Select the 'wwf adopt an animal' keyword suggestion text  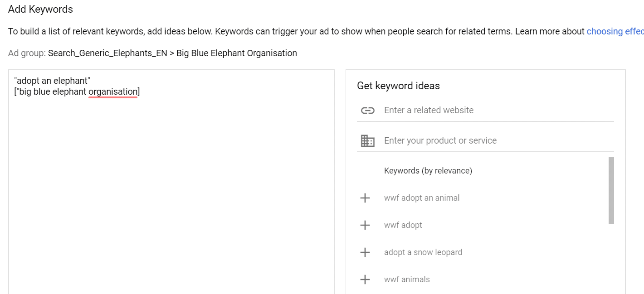click(422, 198)
